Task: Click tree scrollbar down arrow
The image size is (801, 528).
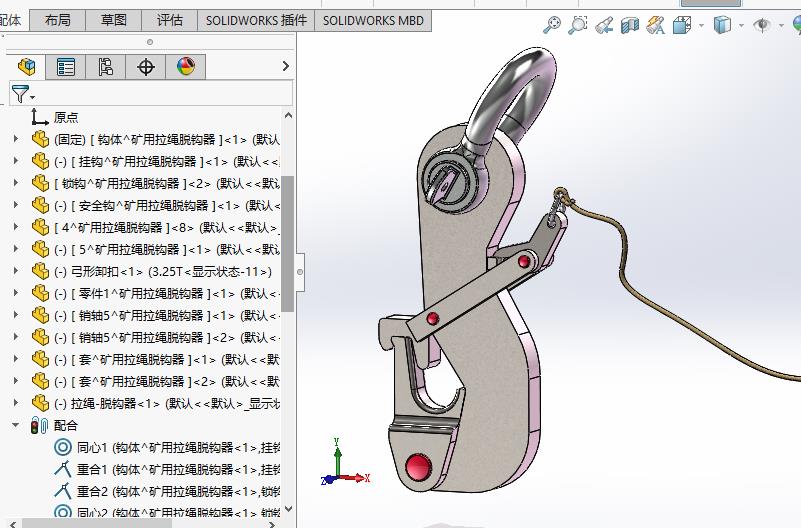Action: 288,509
